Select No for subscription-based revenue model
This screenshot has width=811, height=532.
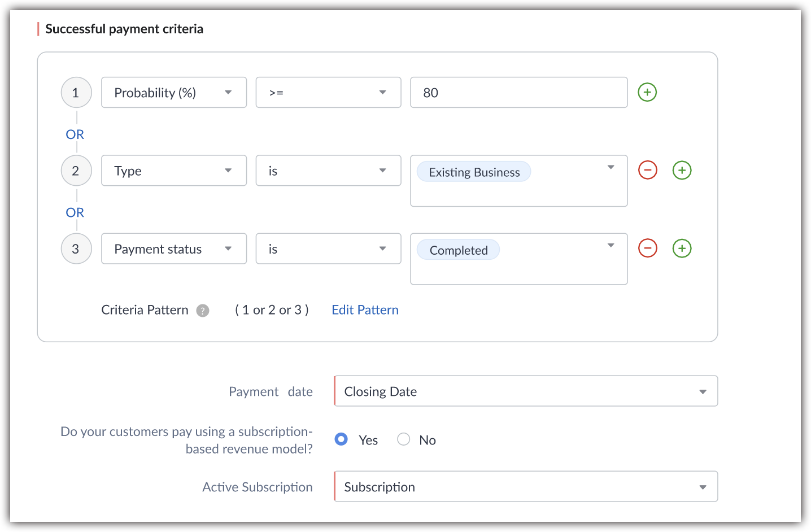click(x=403, y=439)
